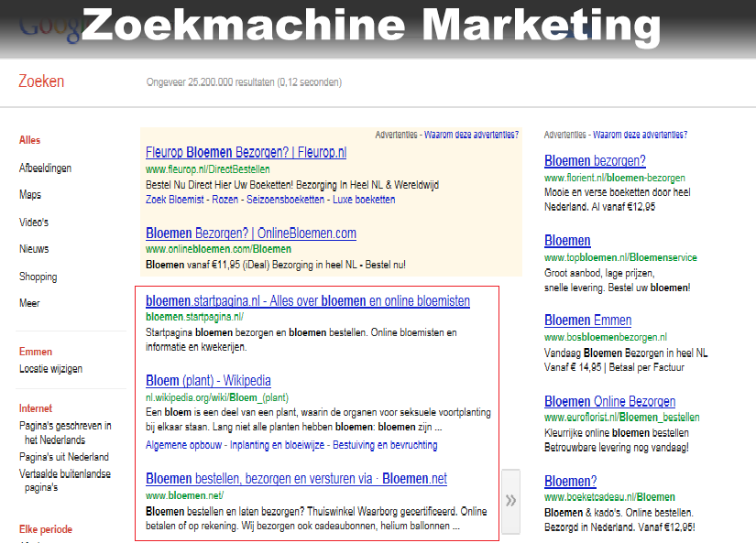Open the OnlineBloemen.com ad title
This screenshot has width=756, height=543.
(251, 233)
